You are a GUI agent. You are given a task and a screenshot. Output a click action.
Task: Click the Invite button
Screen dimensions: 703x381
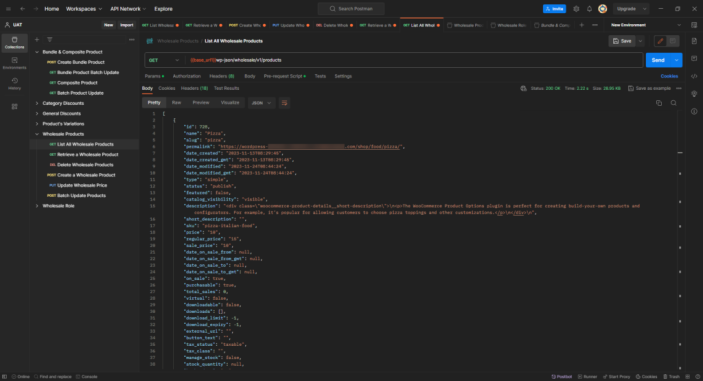(554, 9)
